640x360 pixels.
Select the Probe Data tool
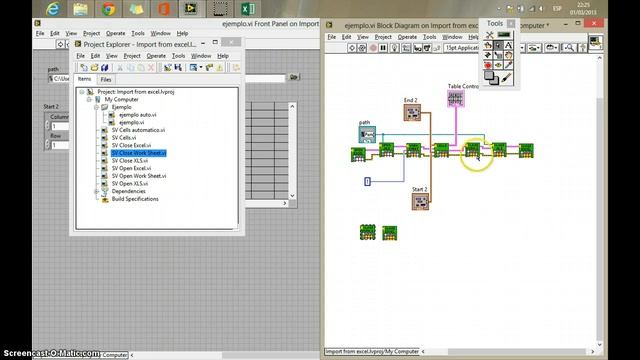pyautogui.click(x=498, y=65)
